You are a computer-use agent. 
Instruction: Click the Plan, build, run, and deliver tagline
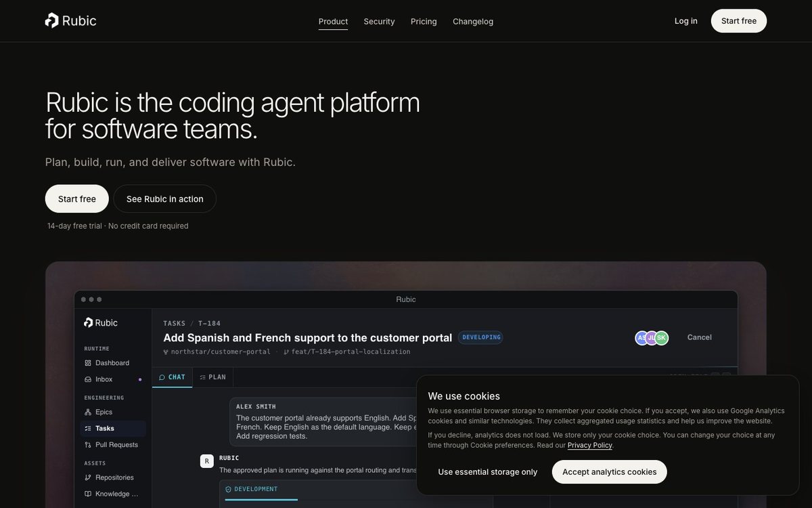pos(171,162)
